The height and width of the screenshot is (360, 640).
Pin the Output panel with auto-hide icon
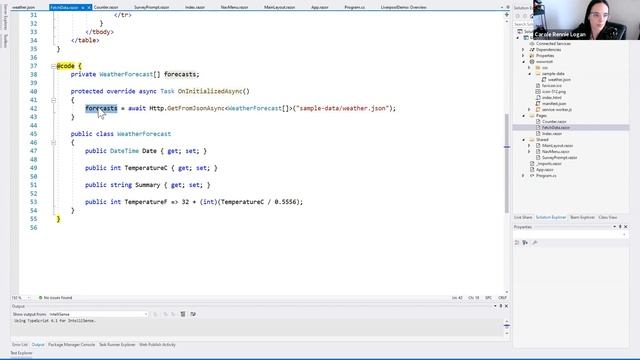(501, 306)
